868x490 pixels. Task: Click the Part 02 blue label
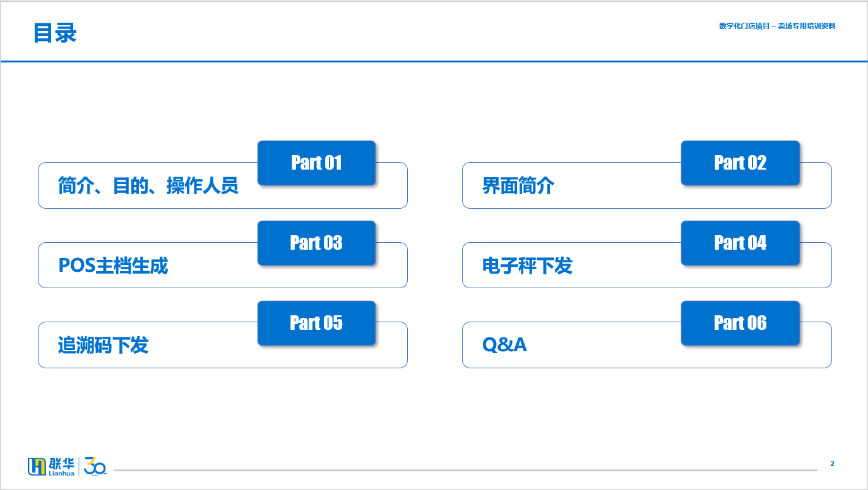pos(740,163)
